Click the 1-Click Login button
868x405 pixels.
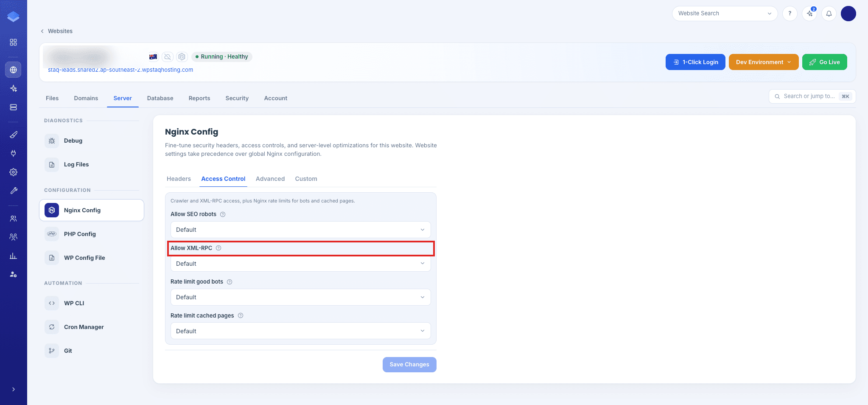click(695, 62)
